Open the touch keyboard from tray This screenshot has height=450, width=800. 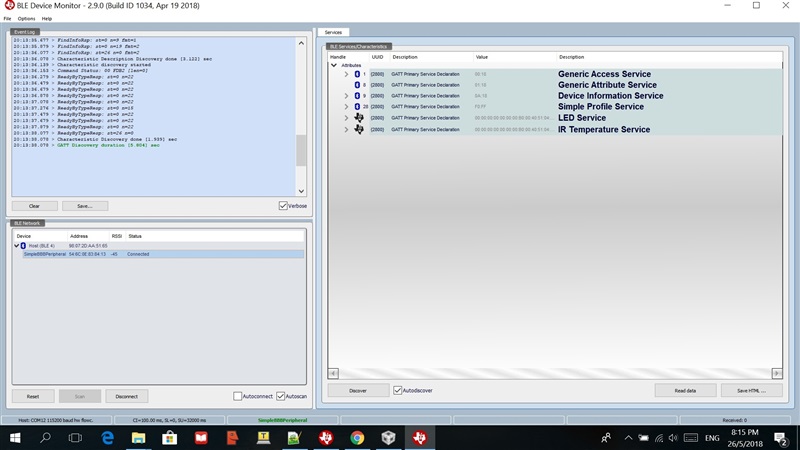pyautogui.click(x=691, y=438)
